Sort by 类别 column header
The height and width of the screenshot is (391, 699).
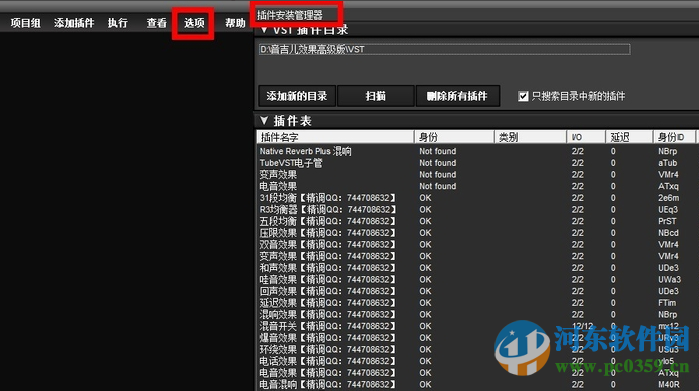tap(530, 137)
